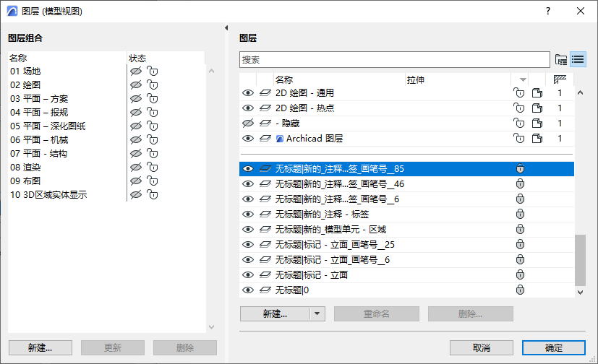Select layer combination 06 平面 – 机械

coord(39,139)
